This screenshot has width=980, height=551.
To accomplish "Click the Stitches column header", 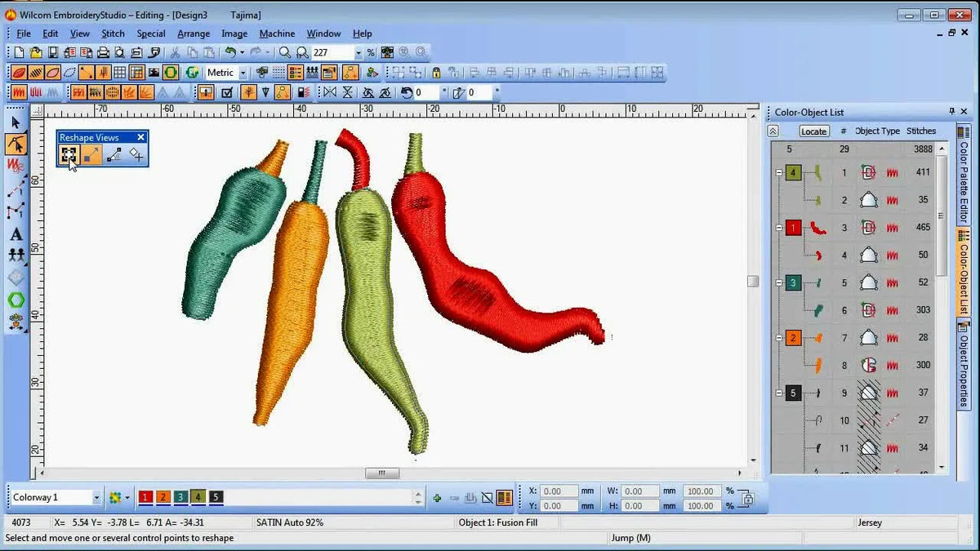I will pyautogui.click(x=921, y=131).
